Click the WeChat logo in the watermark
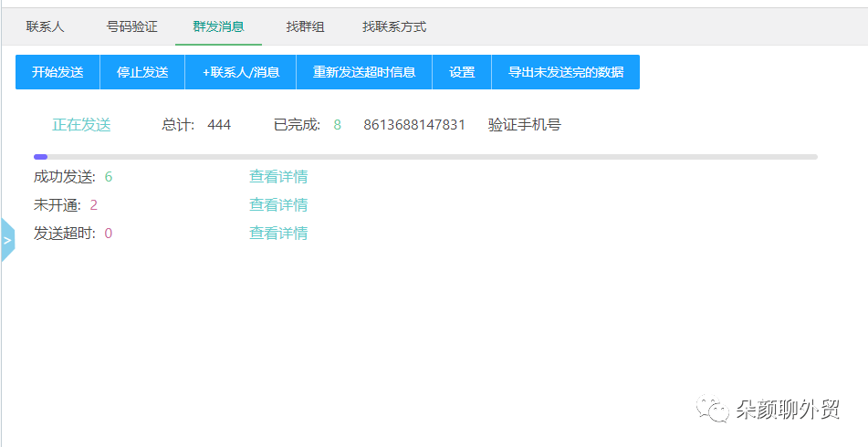Viewport: 868px width, 447px height. pyautogui.click(x=714, y=411)
